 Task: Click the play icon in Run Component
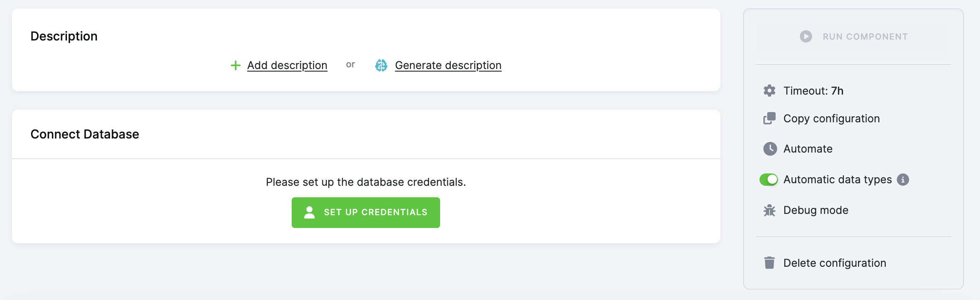pyautogui.click(x=806, y=37)
